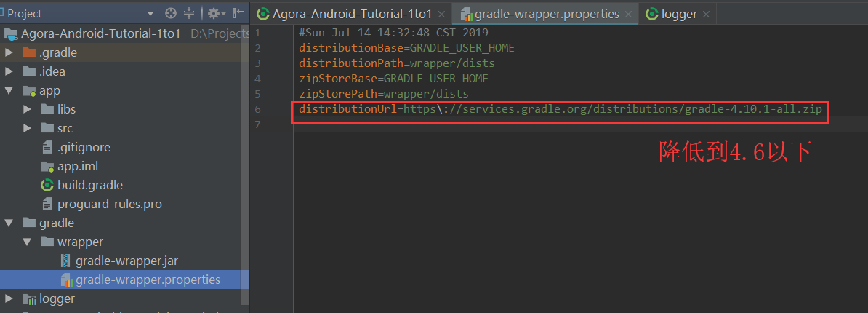Expand the .gradle folder arrow
This screenshot has height=313, width=868.
(x=9, y=52)
